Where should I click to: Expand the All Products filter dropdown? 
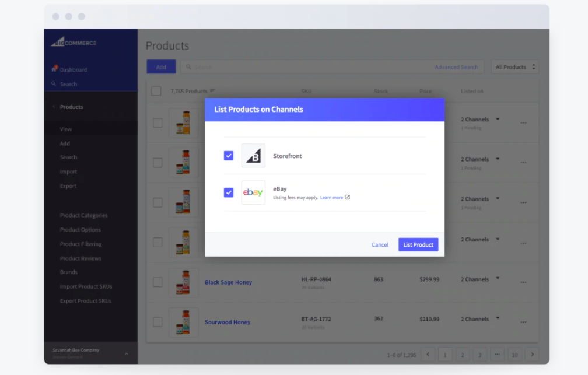tap(515, 66)
